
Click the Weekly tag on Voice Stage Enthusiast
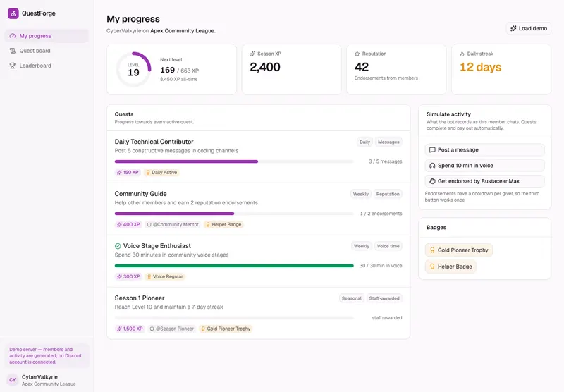[361, 246]
